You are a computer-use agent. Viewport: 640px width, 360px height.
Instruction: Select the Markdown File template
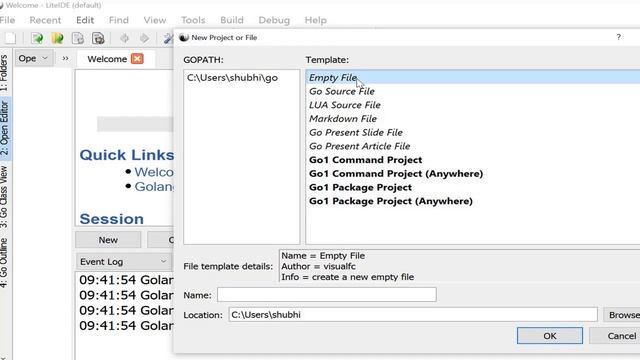tap(343, 119)
